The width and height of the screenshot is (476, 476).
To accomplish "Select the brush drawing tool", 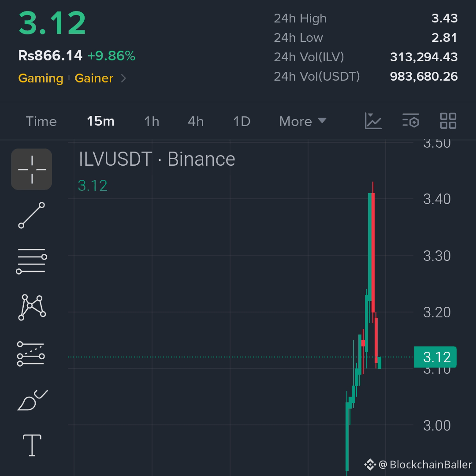I will coord(33,400).
